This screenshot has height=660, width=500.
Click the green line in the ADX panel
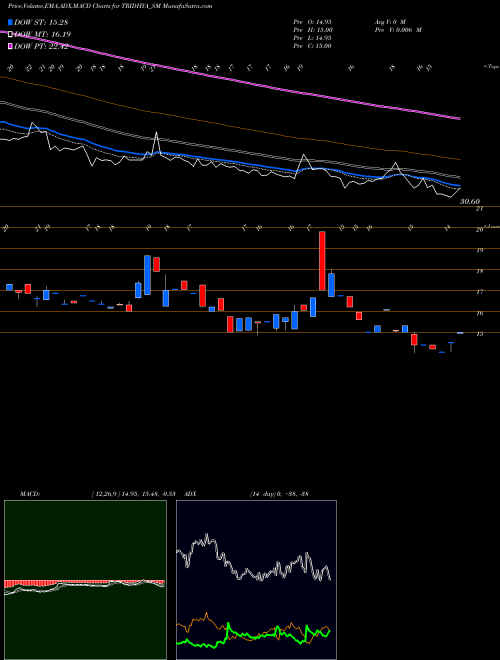[x=253, y=637]
